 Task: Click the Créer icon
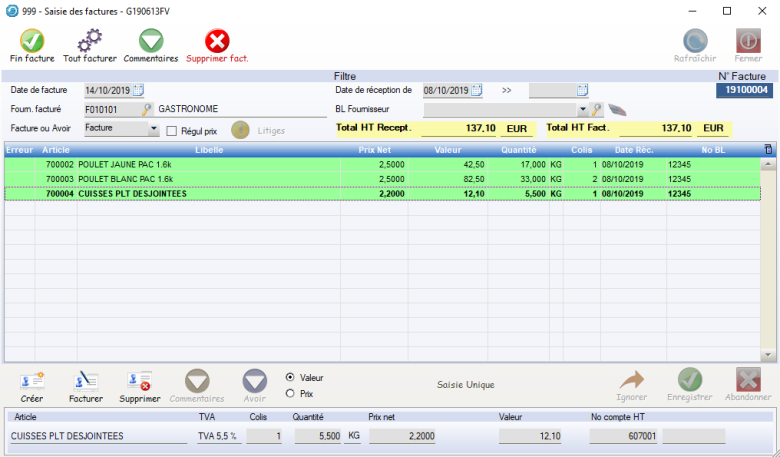pos(32,380)
